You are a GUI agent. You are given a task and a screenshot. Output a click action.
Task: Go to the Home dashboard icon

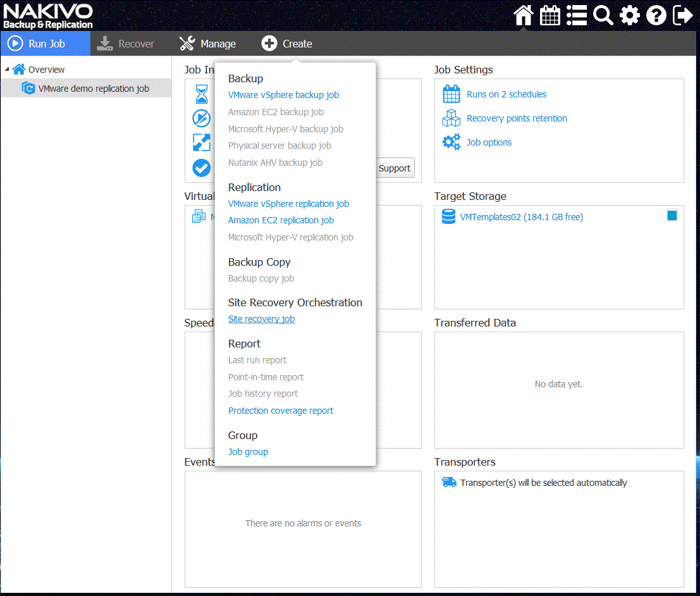coord(523,15)
